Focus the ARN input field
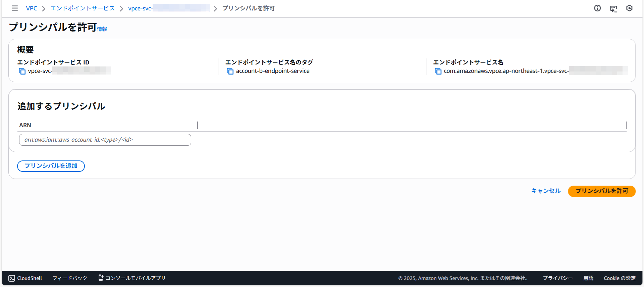This screenshot has width=644, height=287. (105, 140)
